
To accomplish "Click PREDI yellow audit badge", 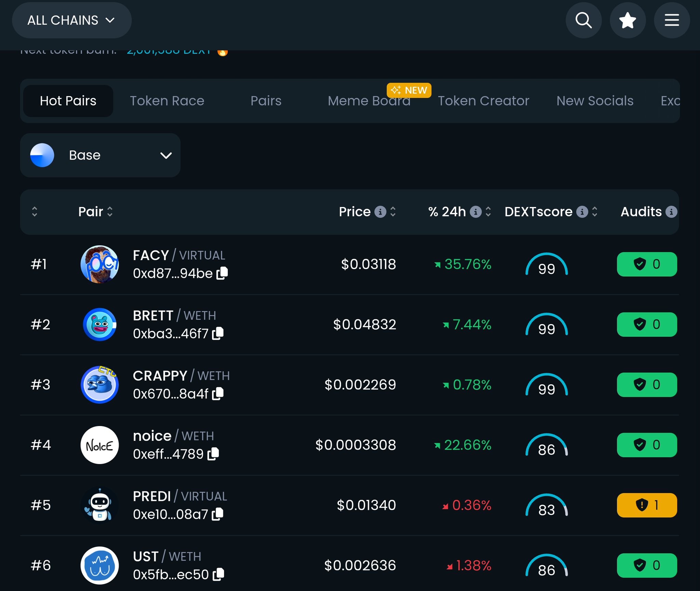I will pyautogui.click(x=646, y=505).
